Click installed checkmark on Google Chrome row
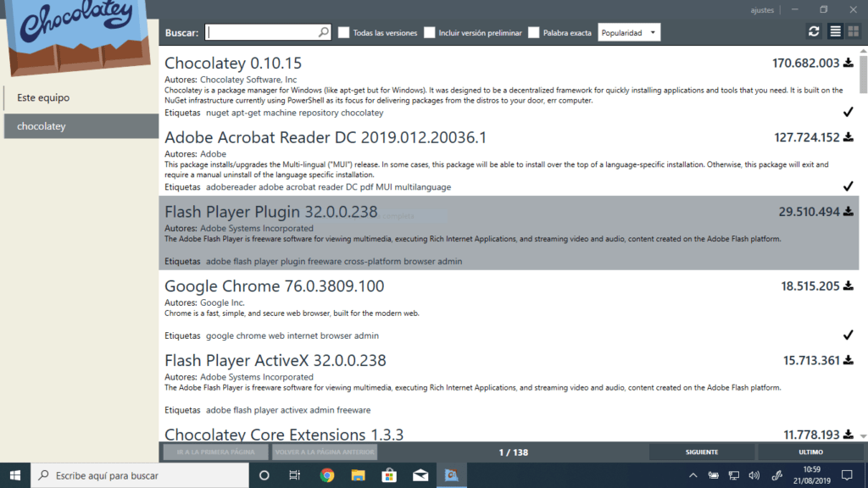This screenshot has height=488, width=868. [848, 335]
